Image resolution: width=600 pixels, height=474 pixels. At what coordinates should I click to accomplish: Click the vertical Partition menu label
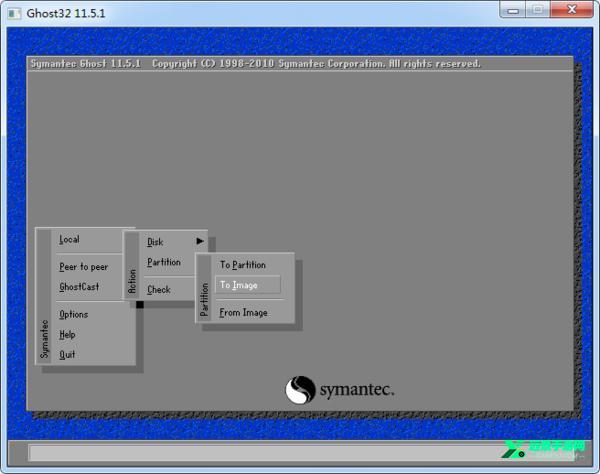click(x=204, y=300)
